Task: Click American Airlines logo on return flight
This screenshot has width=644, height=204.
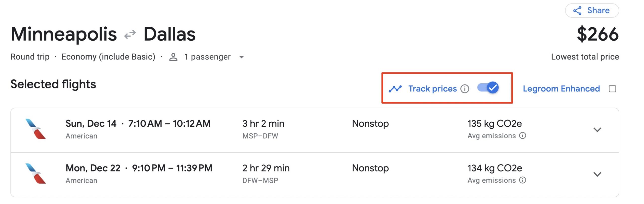Action: [x=36, y=174]
